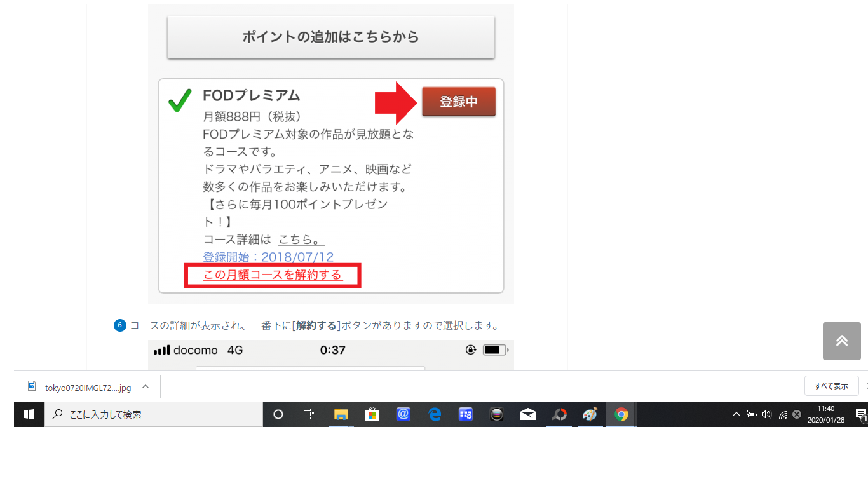Image resolution: width=868 pixels, height=488 pixels.
Task: Click the scroll-to-top double chevron button
Action: [x=841, y=341]
